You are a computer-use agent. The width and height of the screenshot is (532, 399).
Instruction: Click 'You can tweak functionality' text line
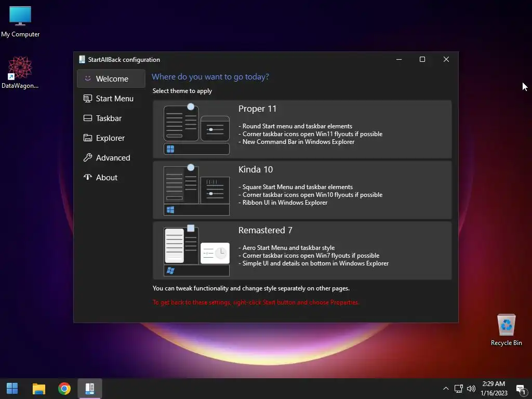pos(251,288)
